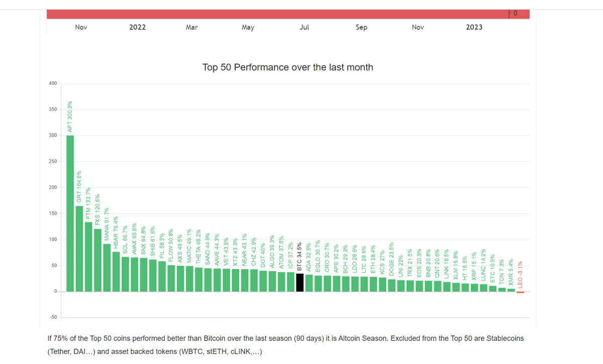Click the QNT 20.6% label

(x=437, y=263)
